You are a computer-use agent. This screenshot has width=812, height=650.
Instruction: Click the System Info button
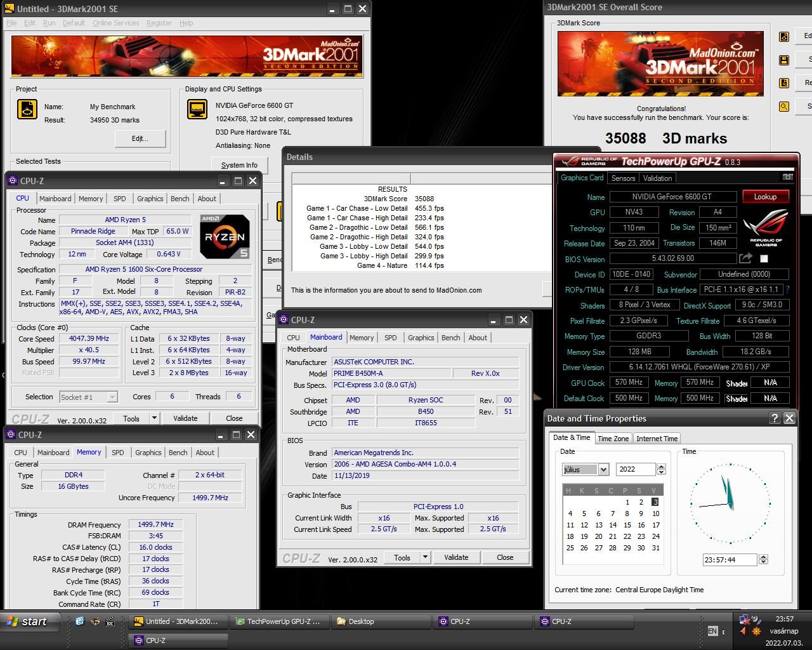tap(239, 165)
